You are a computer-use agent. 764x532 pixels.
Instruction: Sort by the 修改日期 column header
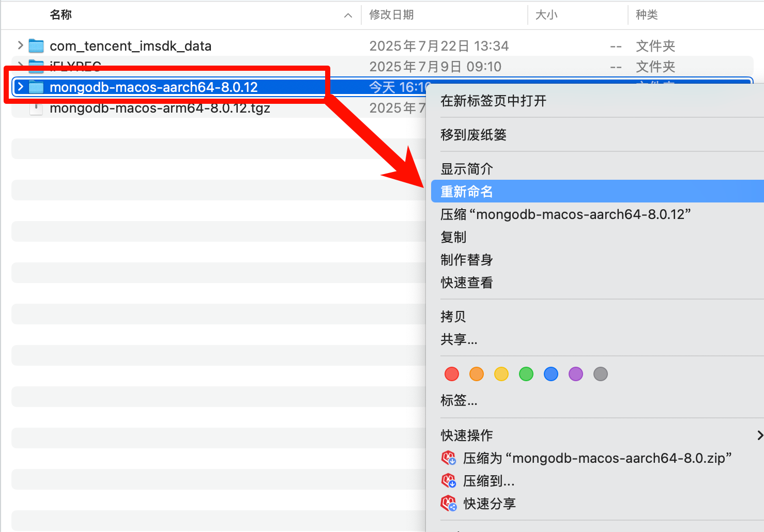point(391,15)
